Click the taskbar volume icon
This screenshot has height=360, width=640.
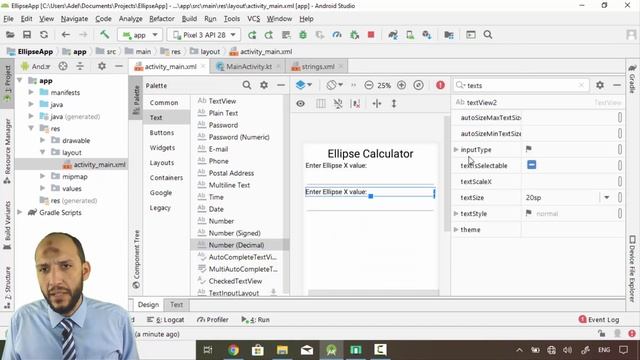click(568, 350)
